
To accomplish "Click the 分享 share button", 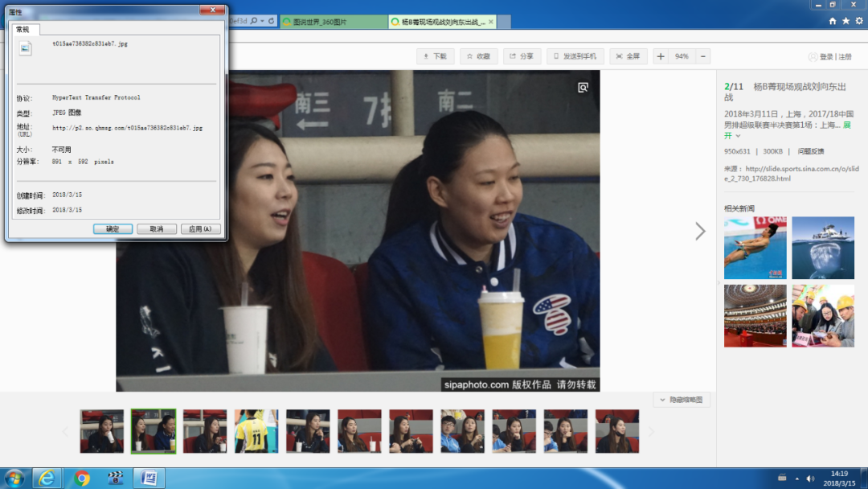I will tap(522, 56).
